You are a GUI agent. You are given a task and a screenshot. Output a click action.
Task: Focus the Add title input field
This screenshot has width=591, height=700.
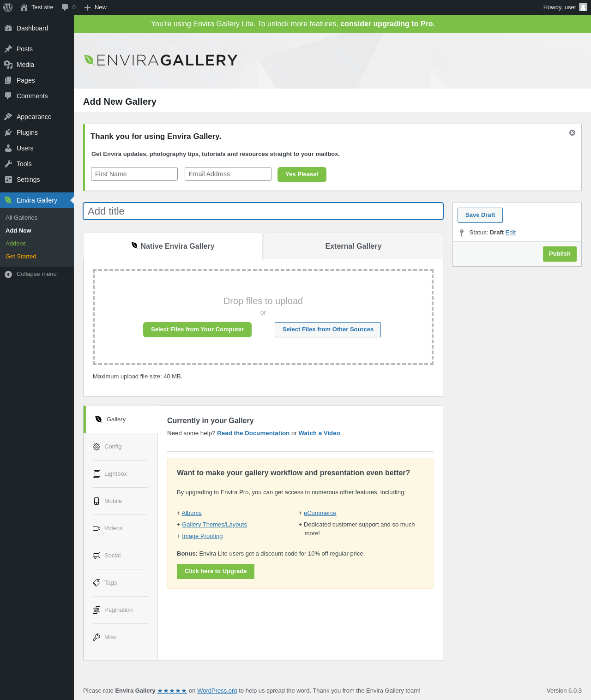tap(263, 211)
